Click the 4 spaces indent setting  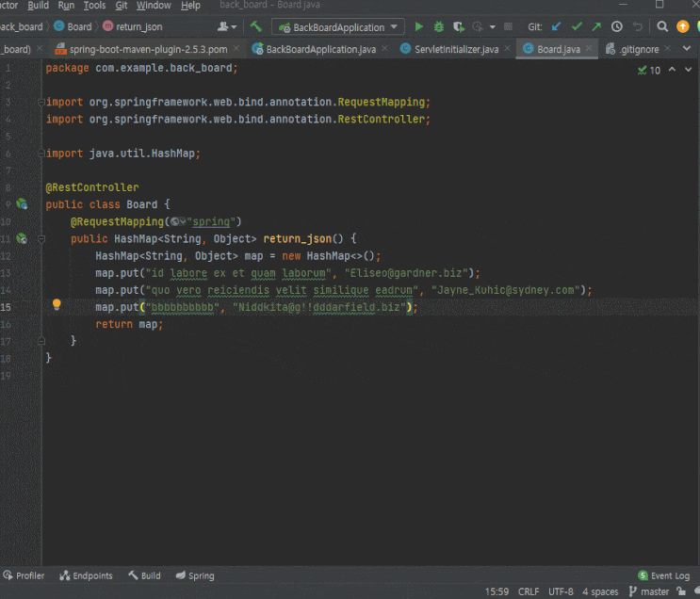[x=600, y=591]
